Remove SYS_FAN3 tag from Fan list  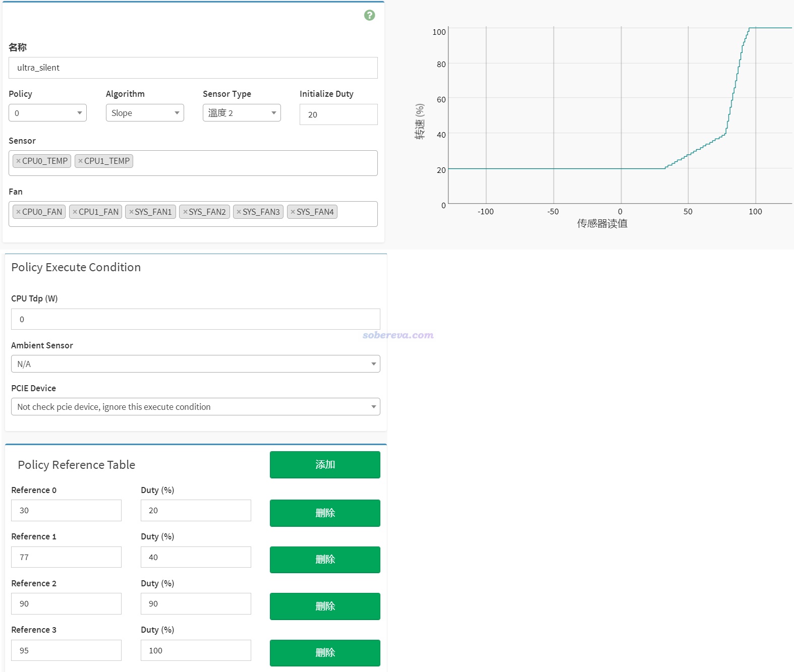pyautogui.click(x=239, y=212)
